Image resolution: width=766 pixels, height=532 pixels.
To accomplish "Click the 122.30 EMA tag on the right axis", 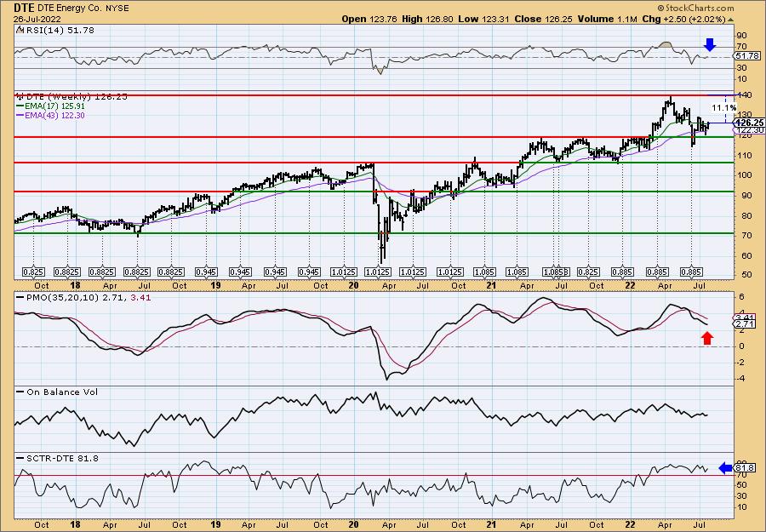I will pos(749,130).
